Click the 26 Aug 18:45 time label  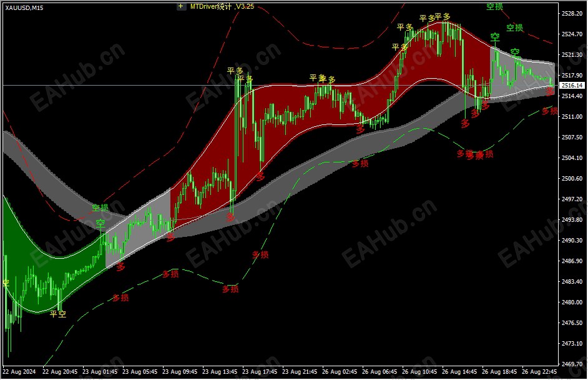[x=499, y=372]
